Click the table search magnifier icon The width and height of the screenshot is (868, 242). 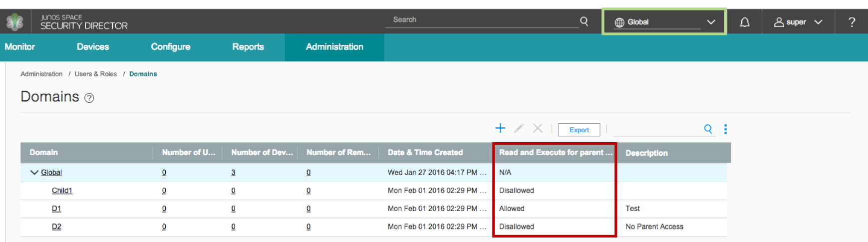pos(708,129)
